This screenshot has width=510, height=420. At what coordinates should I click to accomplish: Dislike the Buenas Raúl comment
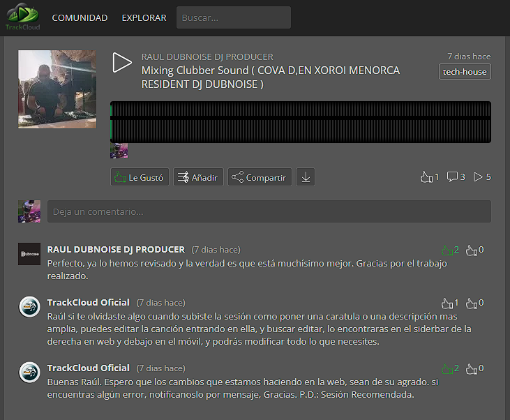click(472, 368)
